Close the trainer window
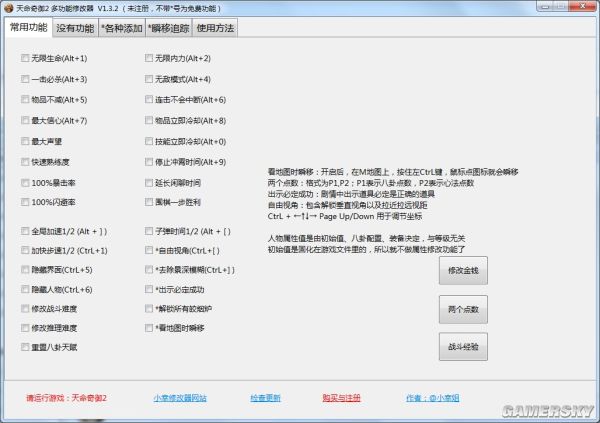 (582, 7)
